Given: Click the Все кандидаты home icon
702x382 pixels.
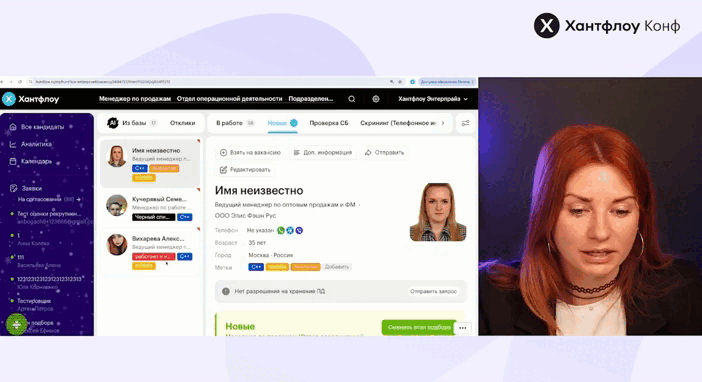Looking at the screenshot, I should click(x=13, y=127).
